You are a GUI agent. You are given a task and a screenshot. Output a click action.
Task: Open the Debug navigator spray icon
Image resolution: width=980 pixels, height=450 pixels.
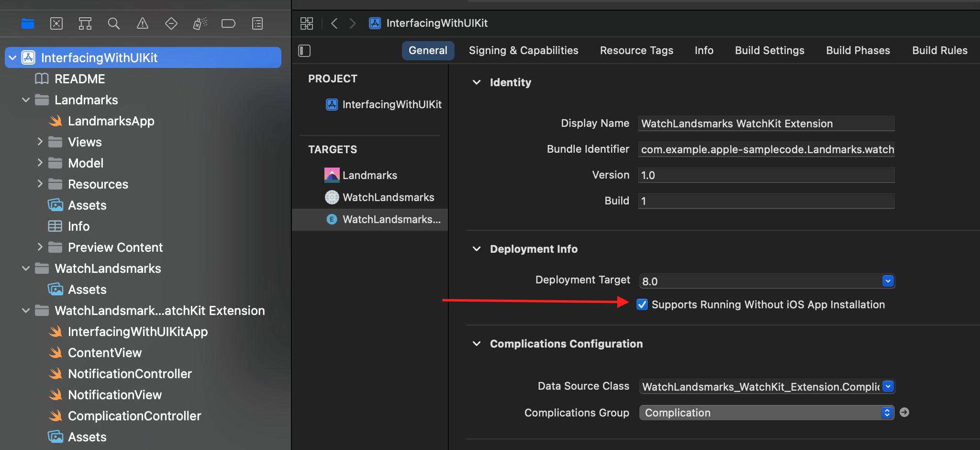(200, 23)
